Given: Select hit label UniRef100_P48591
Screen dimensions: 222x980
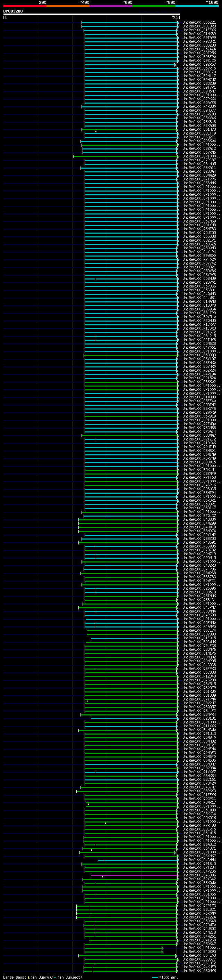Looking at the screenshot, I should [x=199, y=543].
